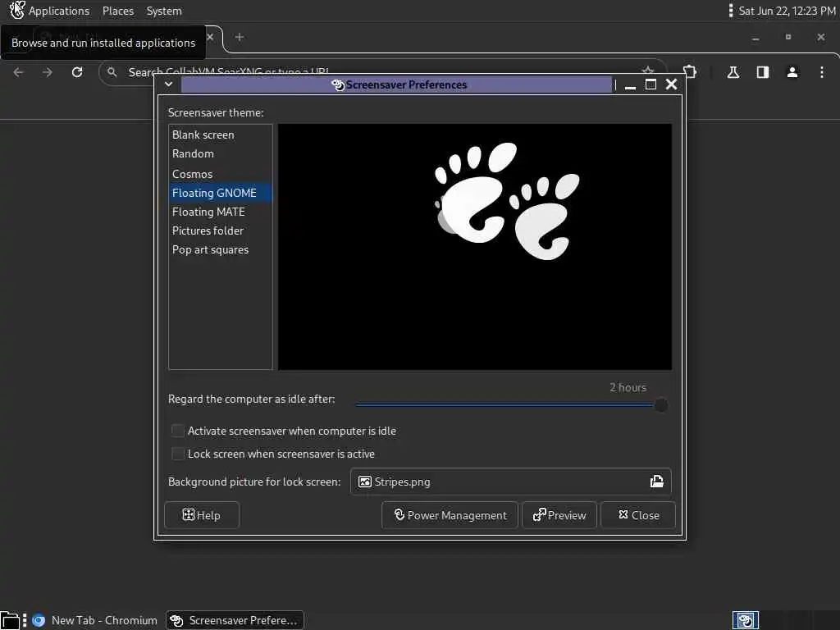Select Cosmos screensaver theme
Screen dimensions: 840x630
(x=220, y=174)
